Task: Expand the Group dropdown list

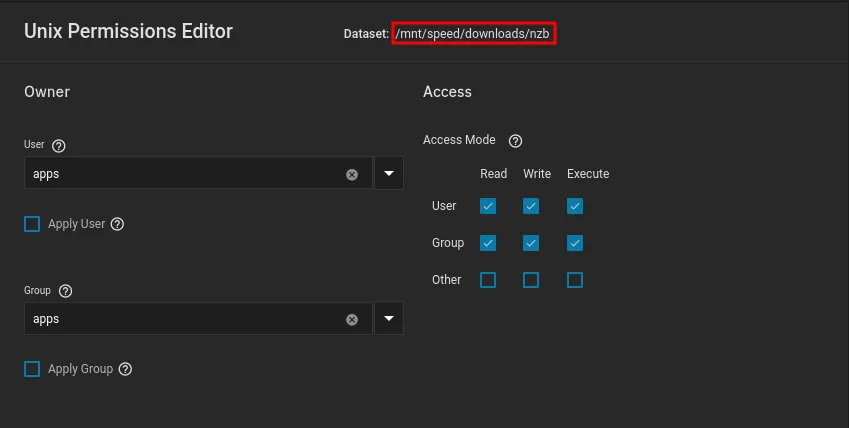Action: coord(389,320)
